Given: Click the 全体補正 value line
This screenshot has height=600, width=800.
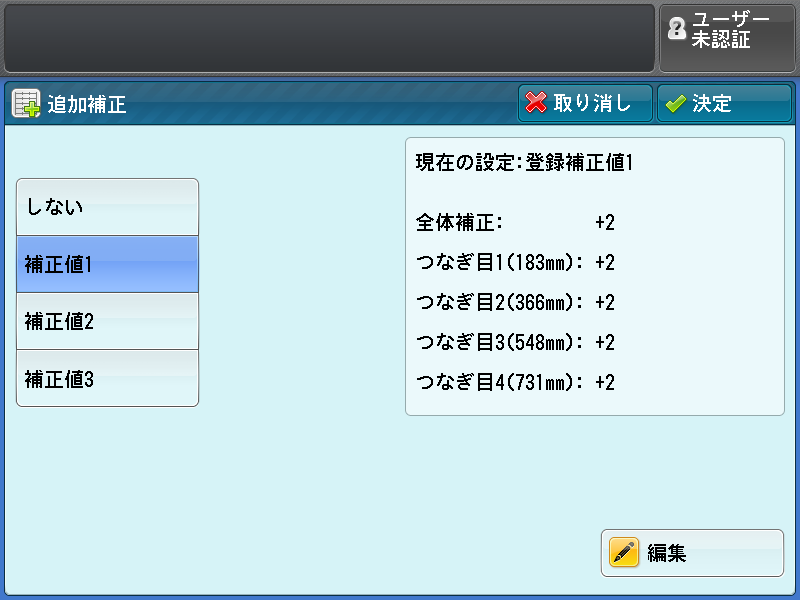Looking at the screenshot, I should pyautogui.click(x=515, y=222).
